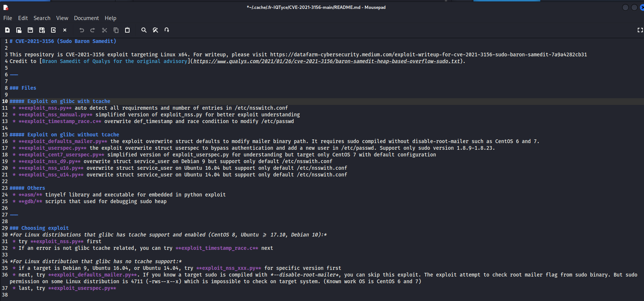Open Find and Replace tool
Image resolution: width=644 pixels, height=301 pixels.
(155, 30)
